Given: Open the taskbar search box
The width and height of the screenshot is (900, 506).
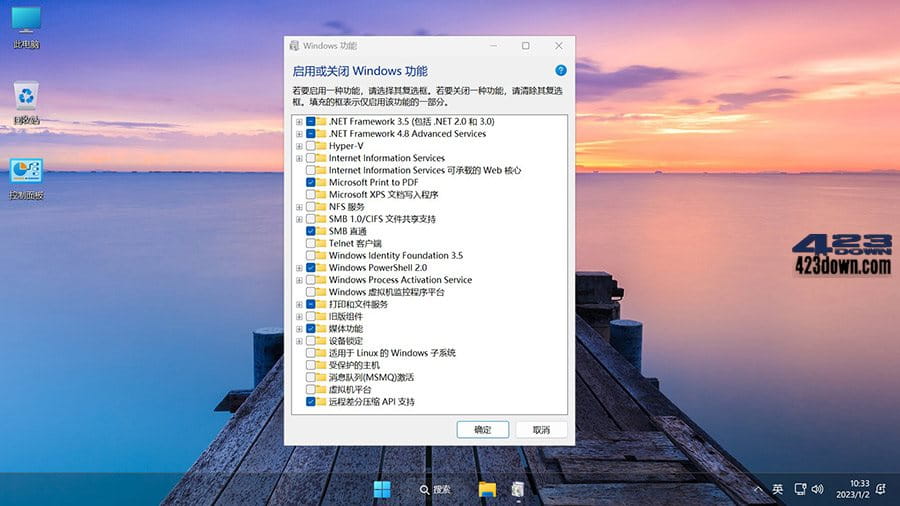Looking at the screenshot, I should point(435,489).
